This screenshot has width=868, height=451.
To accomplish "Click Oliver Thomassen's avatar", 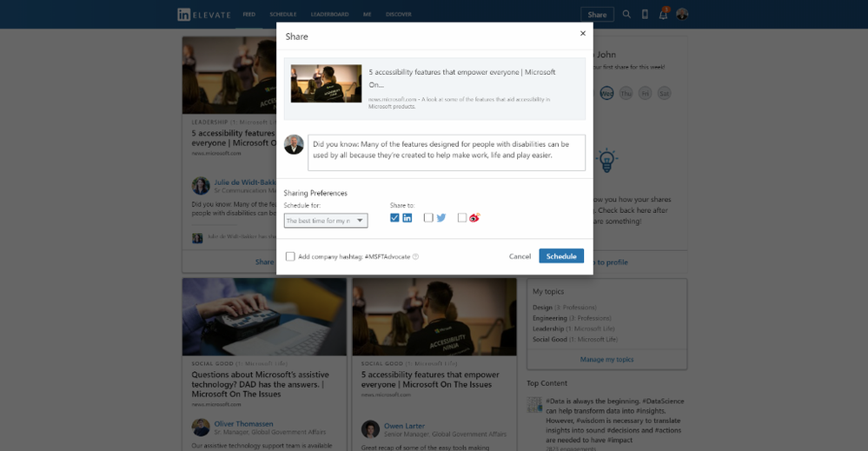I will (x=201, y=428).
